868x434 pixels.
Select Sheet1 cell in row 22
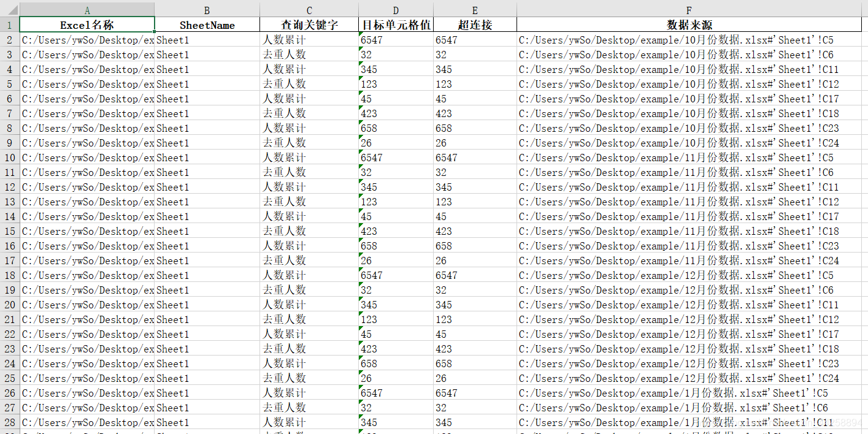tap(207, 334)
